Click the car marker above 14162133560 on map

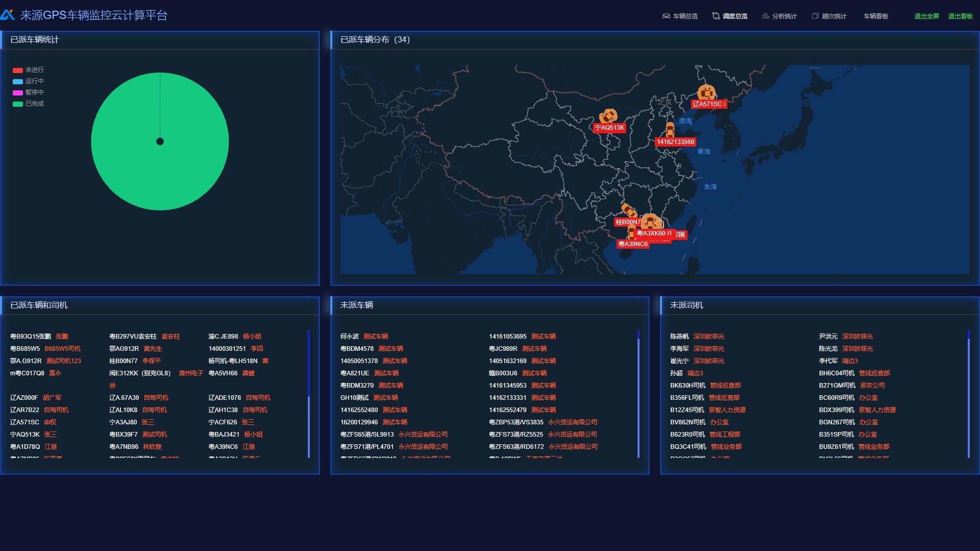click(670, 130)
